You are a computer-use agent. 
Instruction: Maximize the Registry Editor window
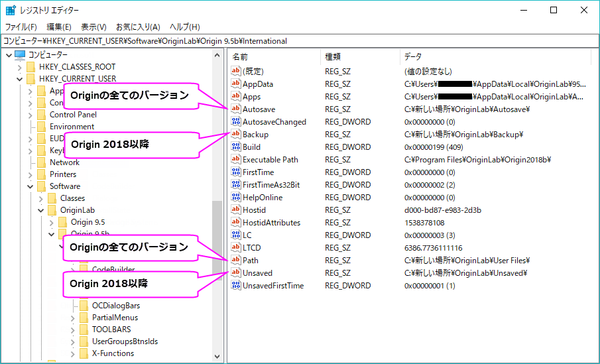click(554, 11)
